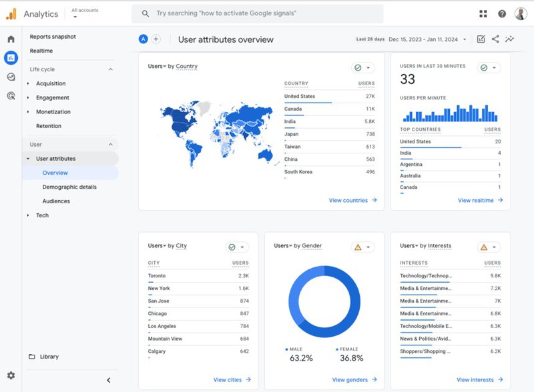Open Library at bottom of sidebar
The height and width of the screenshot is (392, 534).
(x=49, y=357)
